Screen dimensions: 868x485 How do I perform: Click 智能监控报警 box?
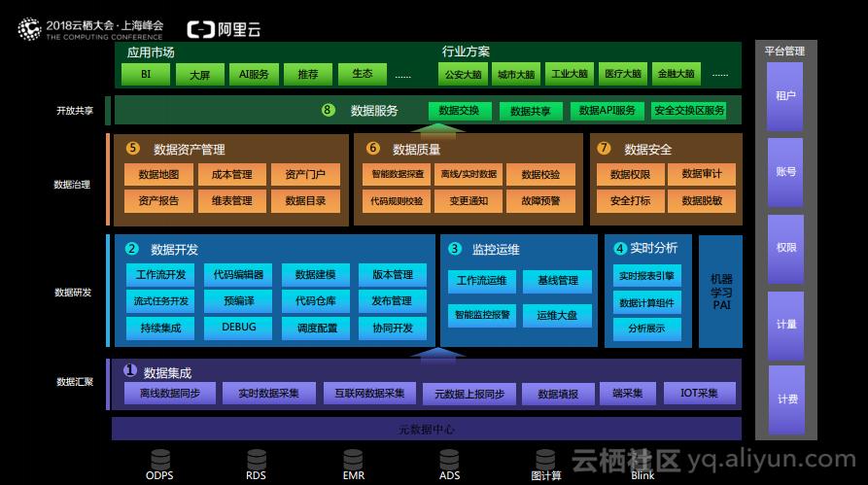point(482,316)
